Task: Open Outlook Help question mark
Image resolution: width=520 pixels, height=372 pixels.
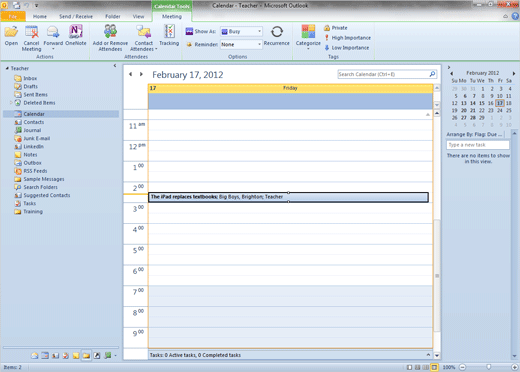Action: click(x=515, y=16)
